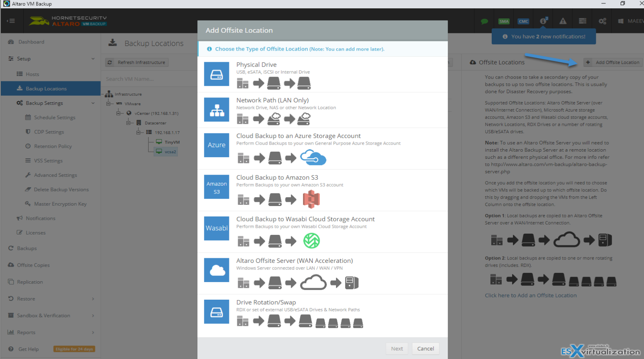
Task: Click the Windows logo icon in header
Action: [x=621, y=21]
